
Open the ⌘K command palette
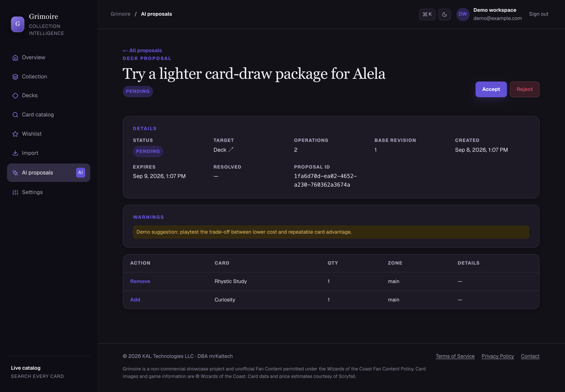[x=427, y=14]
